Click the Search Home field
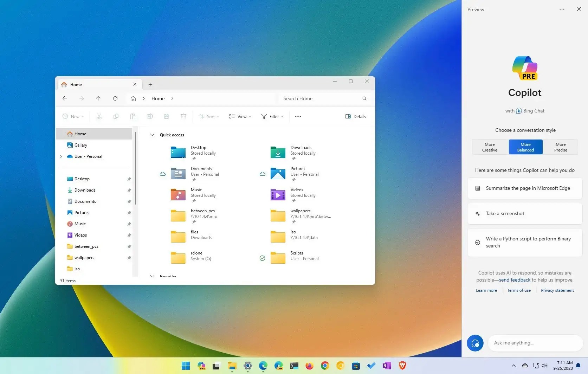Screen dimensions: 588x374 pyautogui.click(x=324, y=98)
